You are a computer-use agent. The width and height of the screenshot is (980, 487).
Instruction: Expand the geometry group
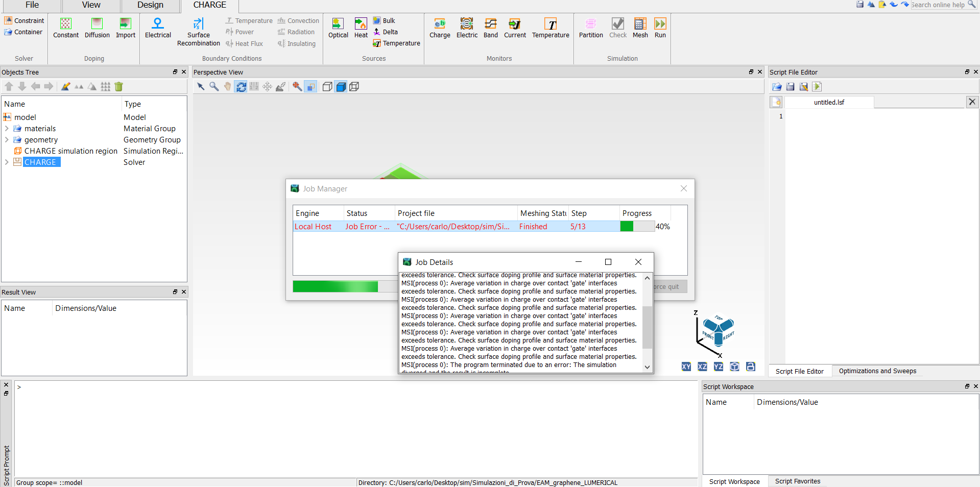tap(7, 140)
